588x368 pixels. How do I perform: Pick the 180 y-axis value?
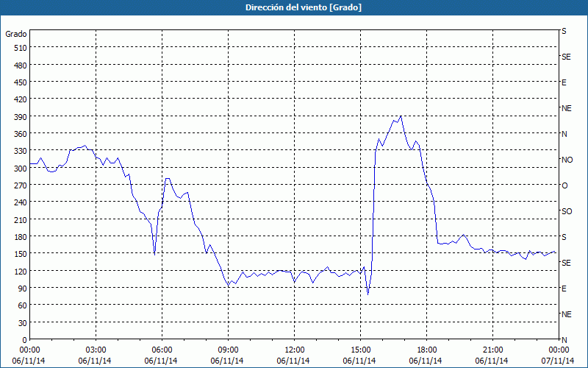point(21,236)
